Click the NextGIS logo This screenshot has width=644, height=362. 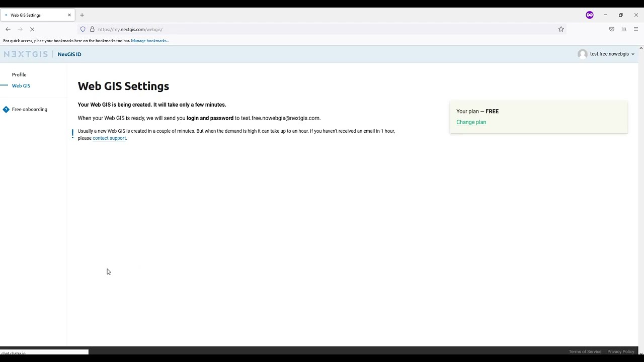click(26, 54)
